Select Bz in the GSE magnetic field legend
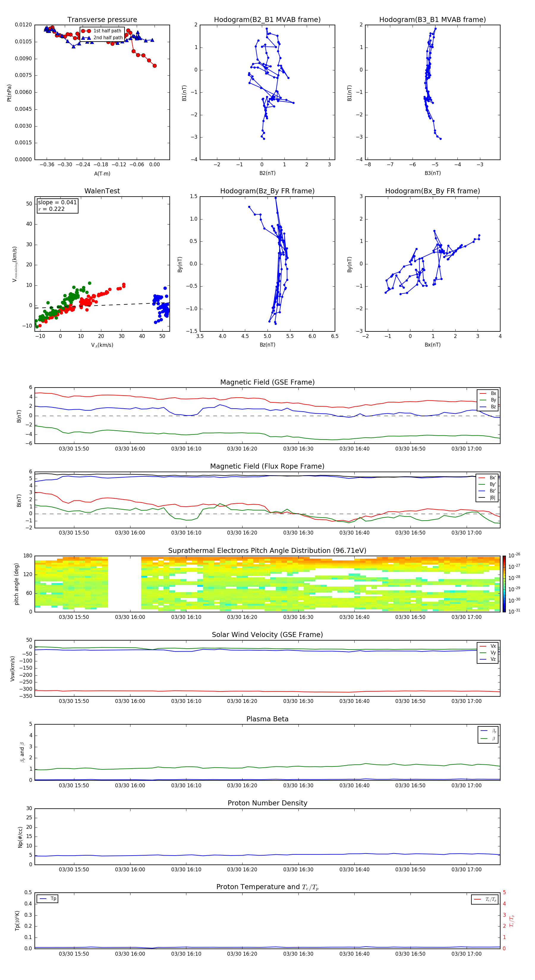Viewport: 535px width, 980px height. pos(488,407)
